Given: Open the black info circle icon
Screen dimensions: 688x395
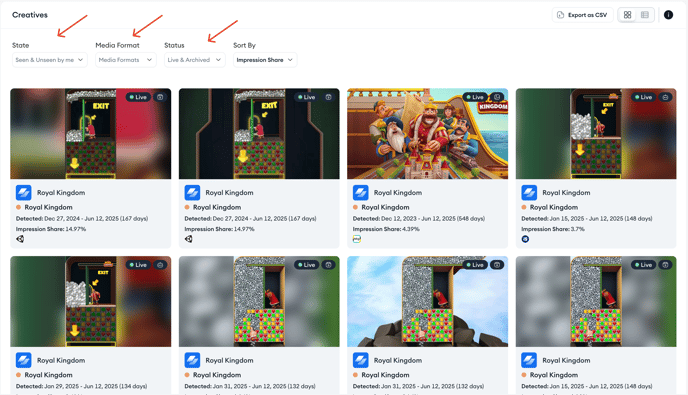Looking at the screenshot, I should click(x=668, y=15).
